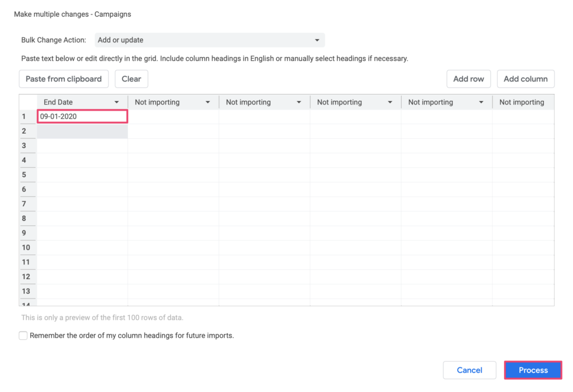Enable remembering column heading order for future imports

pos(23,335)
